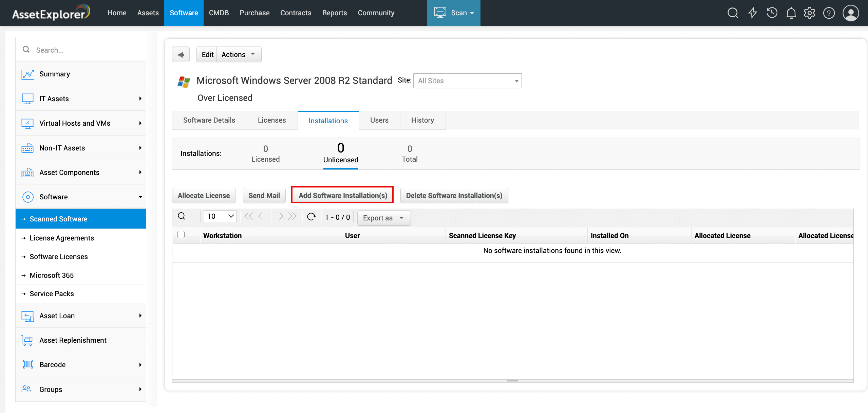868x413 pixels.
Task: Click the back arrow button
Action: tap(181, 55)
